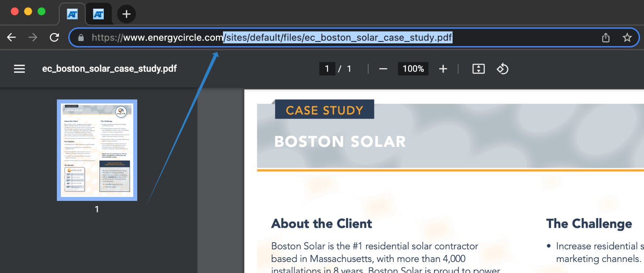
Task: Select page 1 thumbnail in sidebar
Action: pos(97,150)
